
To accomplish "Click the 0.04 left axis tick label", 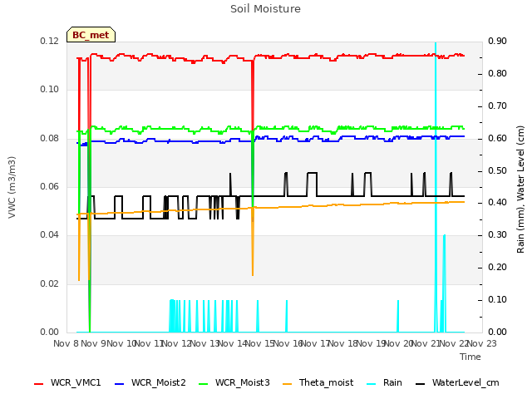I will pyautogui.click(x=50, y=234).
